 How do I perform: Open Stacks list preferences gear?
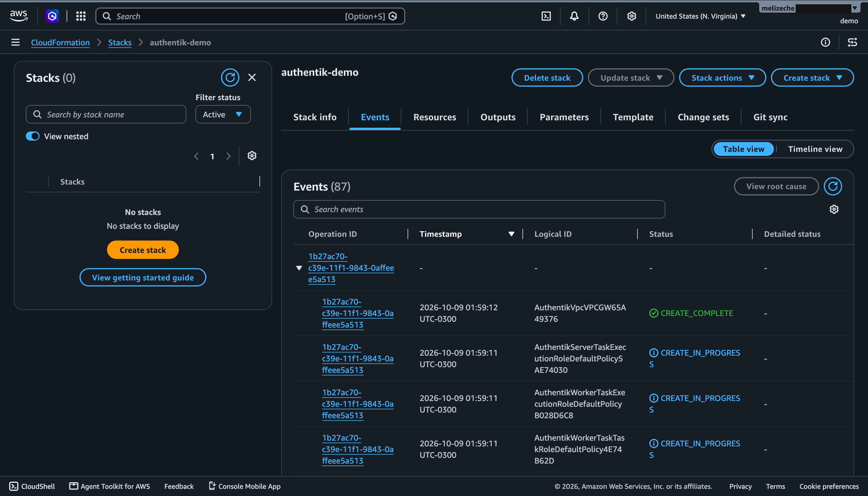(252, 156)
